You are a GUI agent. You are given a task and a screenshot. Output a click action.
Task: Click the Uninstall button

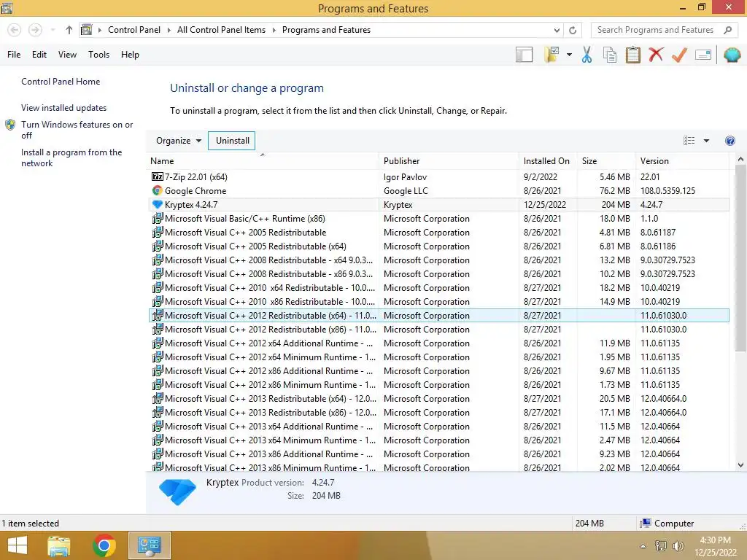(232, 141)
